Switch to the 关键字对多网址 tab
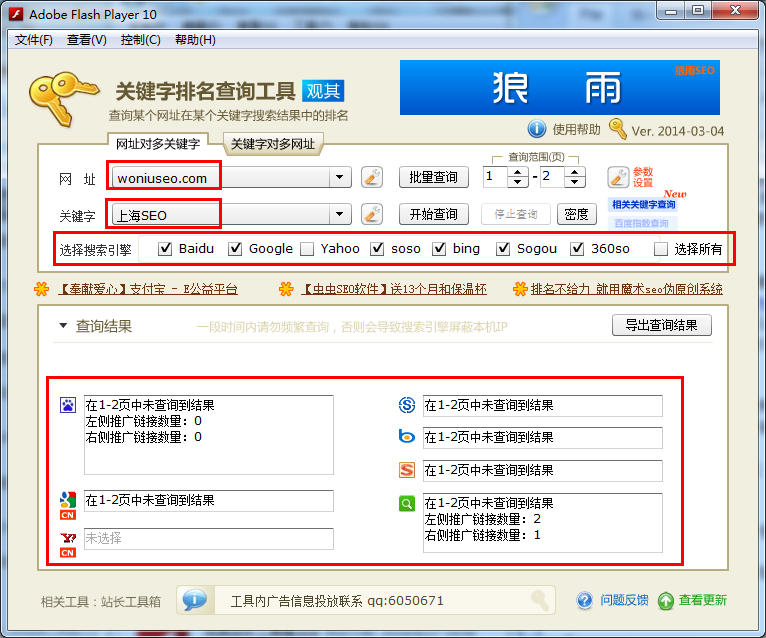 pos(273,144)
